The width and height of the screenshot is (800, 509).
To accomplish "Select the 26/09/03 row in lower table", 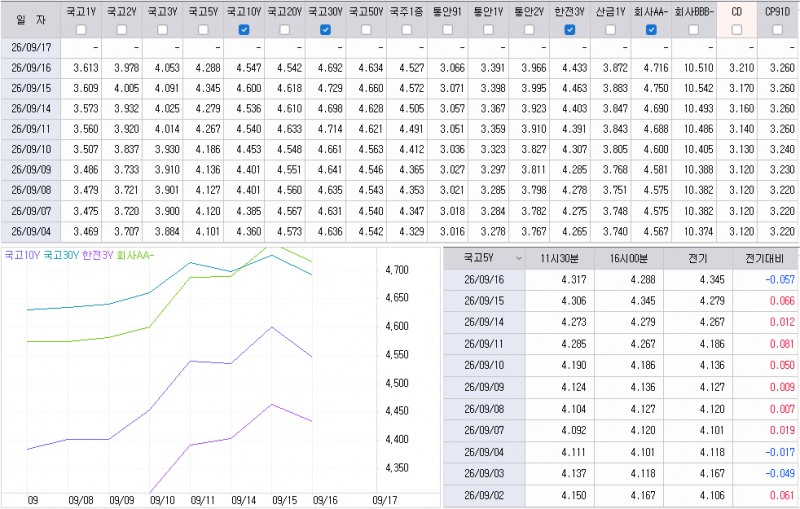I will click(x=621, y=473).
